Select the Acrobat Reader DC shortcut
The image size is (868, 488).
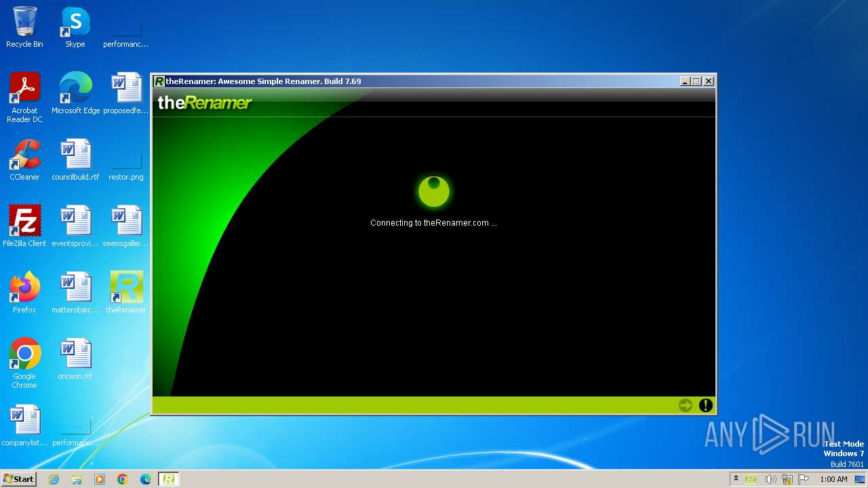tap(24, 98)
